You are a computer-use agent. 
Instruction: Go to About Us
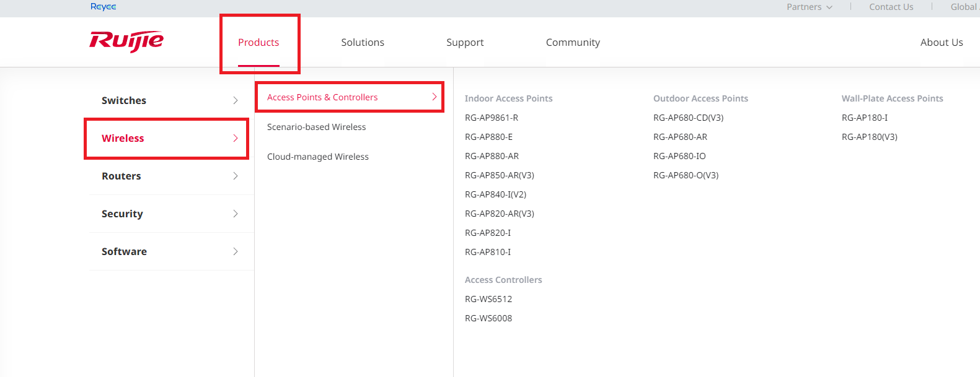[942, 42]
